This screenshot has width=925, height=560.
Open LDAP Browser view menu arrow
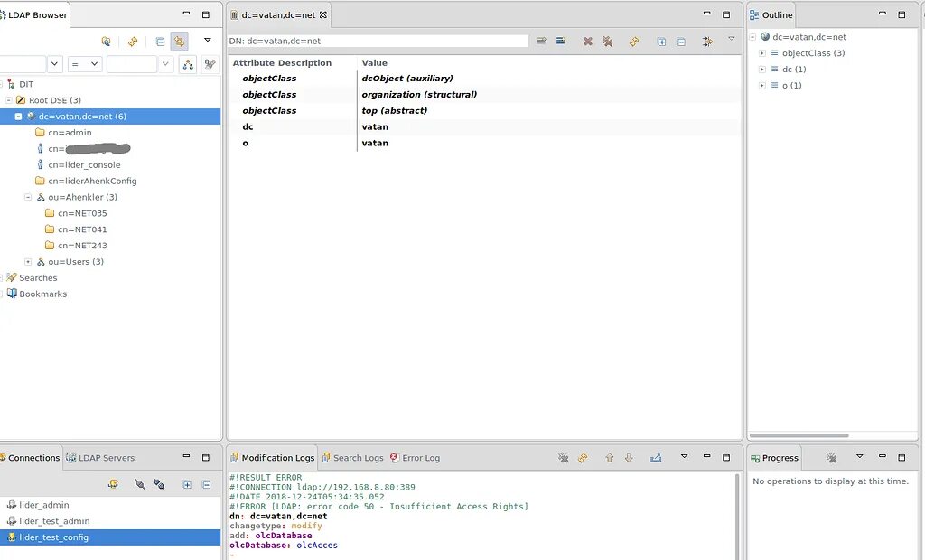coord(207,40)
